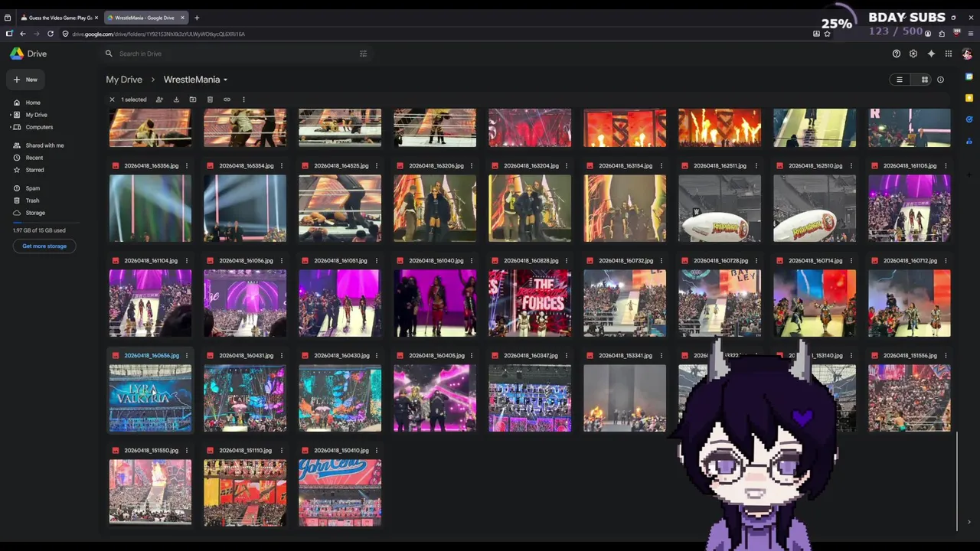Image resolution: width=980 pixels, height=551 pixels.
Task: Open advanced search options icon
Action: [364, 54]
